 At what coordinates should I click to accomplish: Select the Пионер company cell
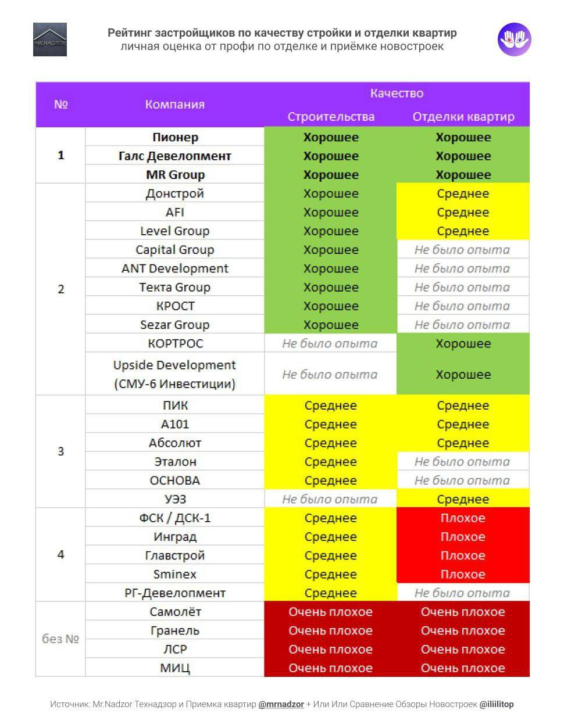tap(175, 138)
